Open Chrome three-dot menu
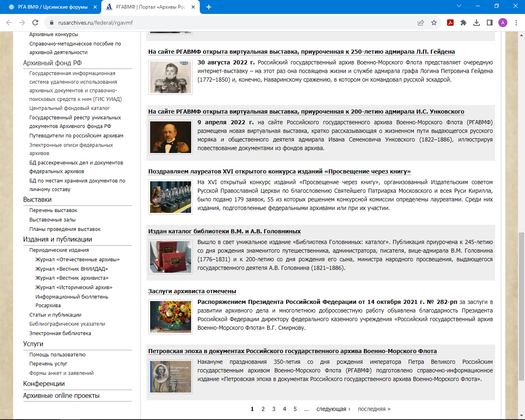Screen dimensions: 525x420 tap(516, 23)
